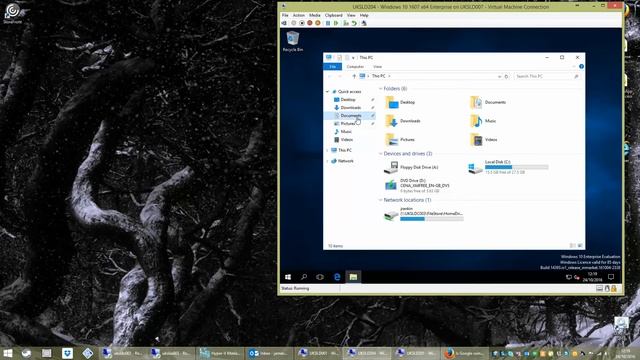The width and height of the screenshot is (640, 360).
Task: Open the Music folder in Folders group
Action: pyautogui.click(x=483, y=121)
